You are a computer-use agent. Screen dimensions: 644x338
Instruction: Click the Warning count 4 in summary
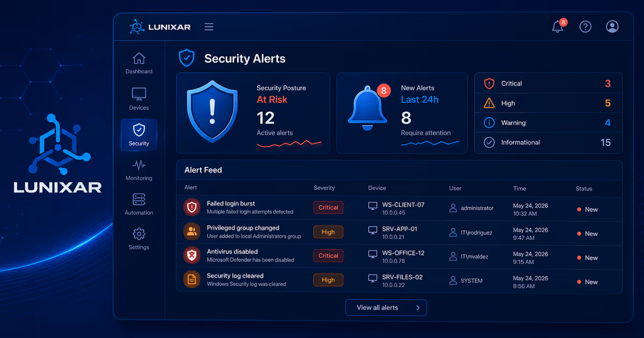pos(608,123)
